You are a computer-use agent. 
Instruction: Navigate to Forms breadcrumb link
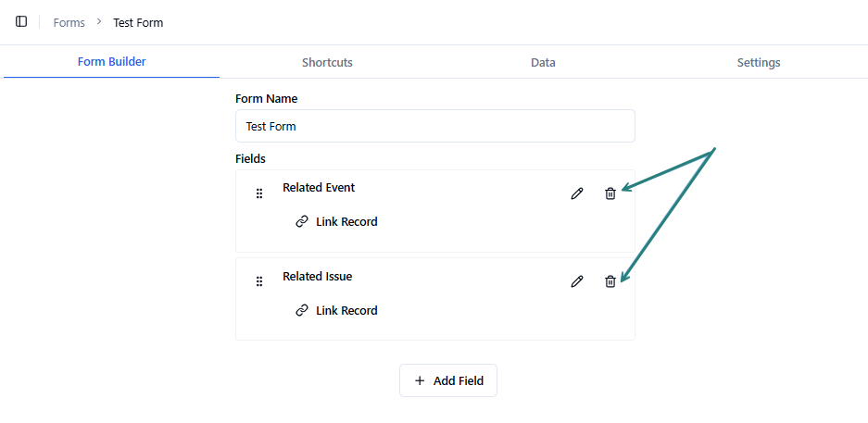tap(69, 22)
